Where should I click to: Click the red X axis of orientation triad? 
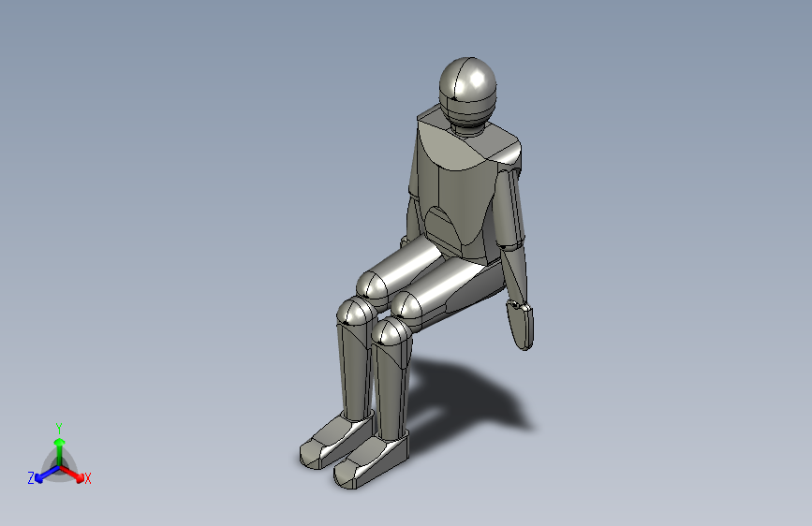tap(72, 474)
